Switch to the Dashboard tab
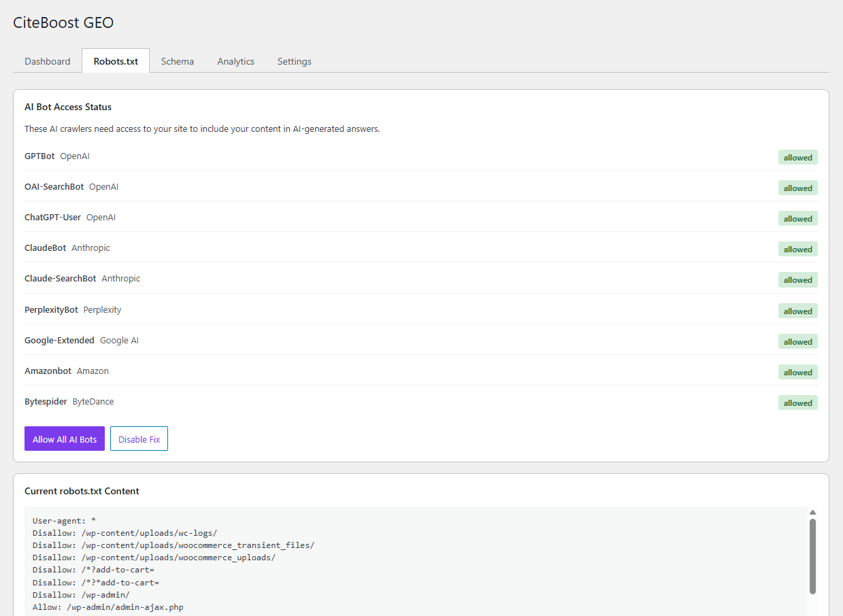Image resolution: width=843 pixels, height=616 pixels. point(47,61)
